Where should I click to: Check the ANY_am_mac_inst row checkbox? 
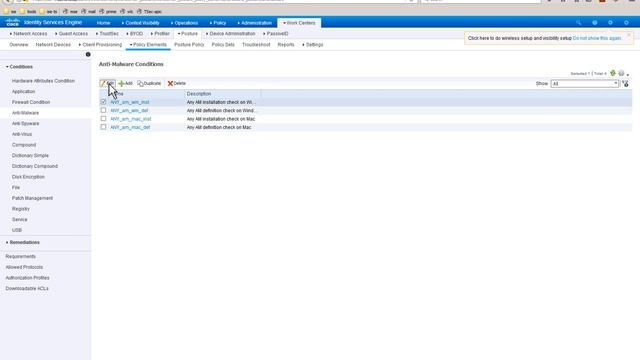(103, 119)
